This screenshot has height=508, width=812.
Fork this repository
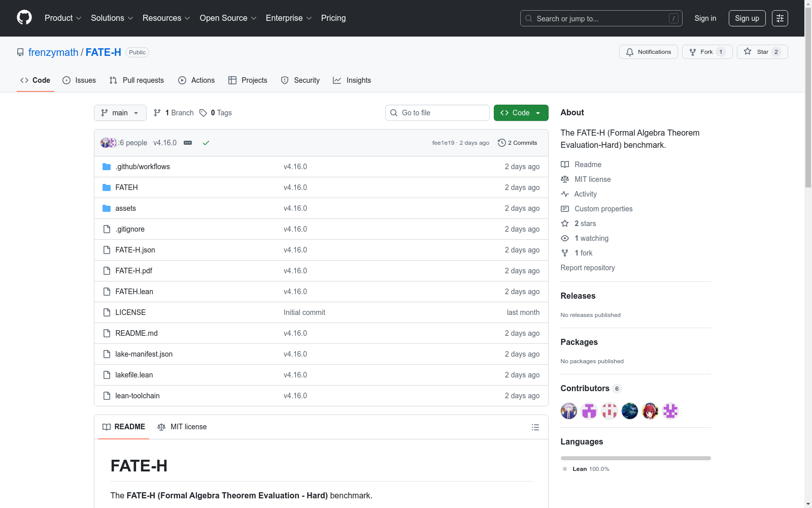pyautogui.click(x=707, y=52)
